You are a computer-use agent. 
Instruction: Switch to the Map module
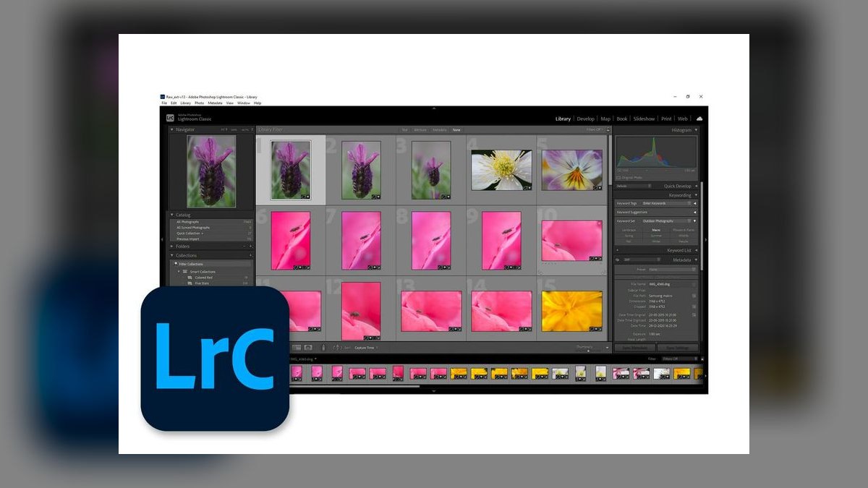(x=605, y=119)
